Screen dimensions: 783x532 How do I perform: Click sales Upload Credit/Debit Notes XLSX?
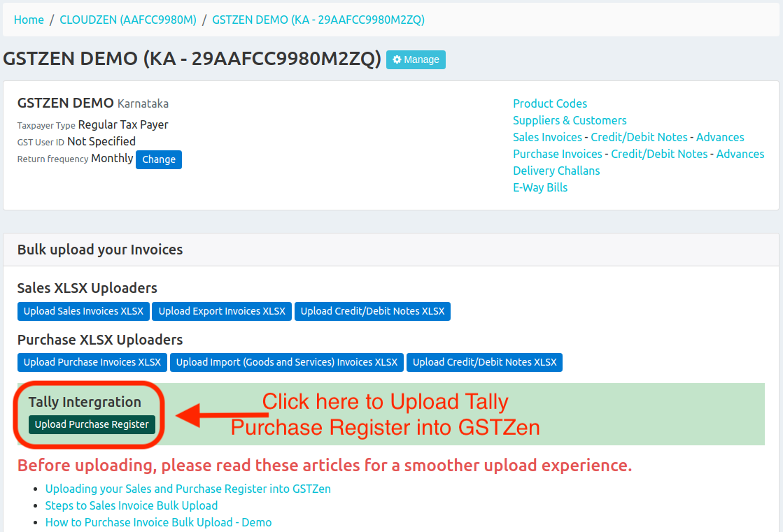coord(372,311)
